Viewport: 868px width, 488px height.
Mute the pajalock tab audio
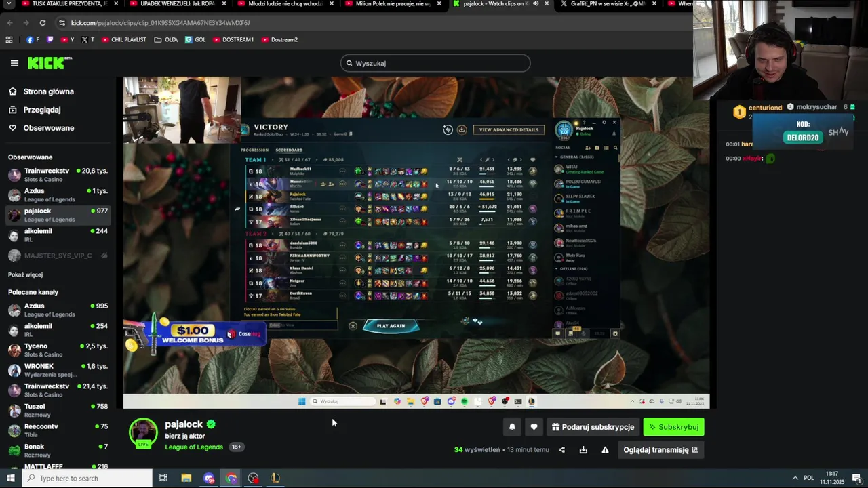coord(536,3)
